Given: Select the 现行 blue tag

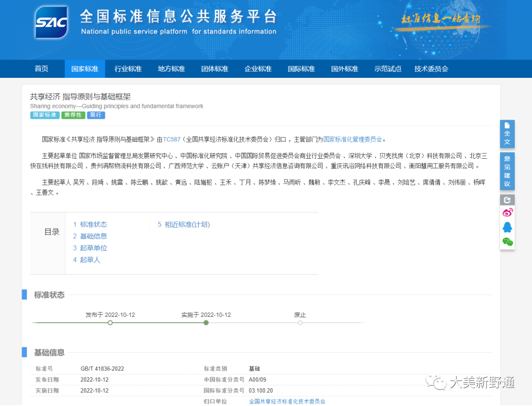Looking at the screenshot, I should (x=96, y=115).
